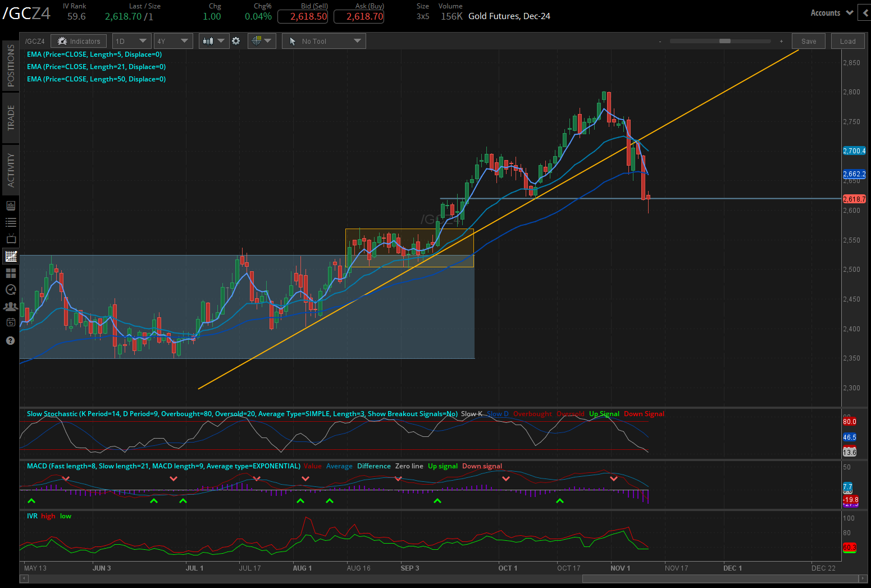Open the chart settings gear icon
This screenshot has height=588, width=871.
pos(236,41)
